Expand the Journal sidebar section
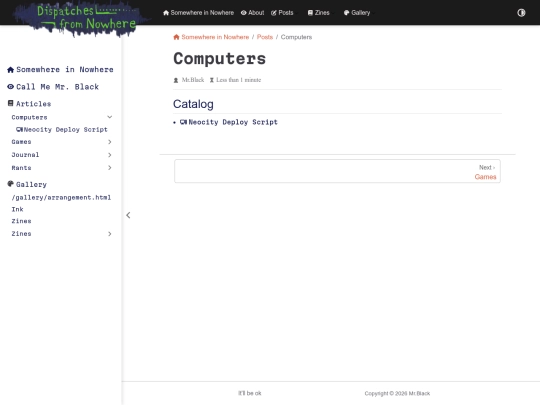 pyautogui.click(x=110, y=155)
